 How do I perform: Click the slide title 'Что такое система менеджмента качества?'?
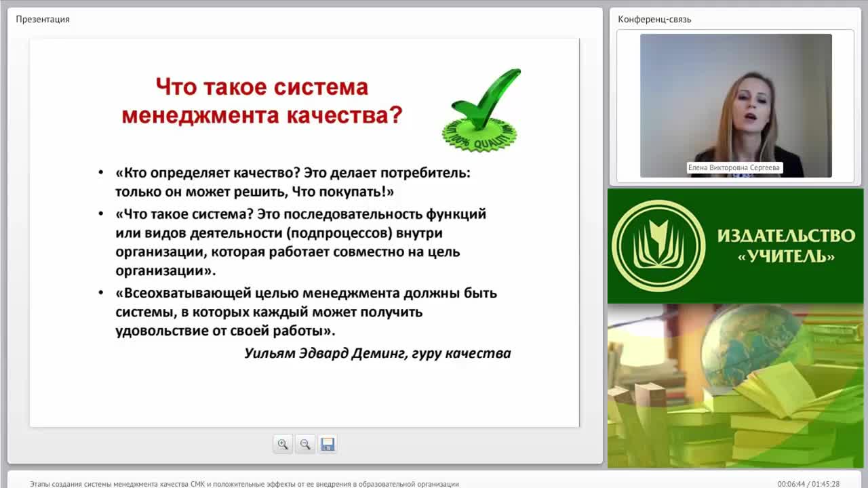(x=262, y=101)
